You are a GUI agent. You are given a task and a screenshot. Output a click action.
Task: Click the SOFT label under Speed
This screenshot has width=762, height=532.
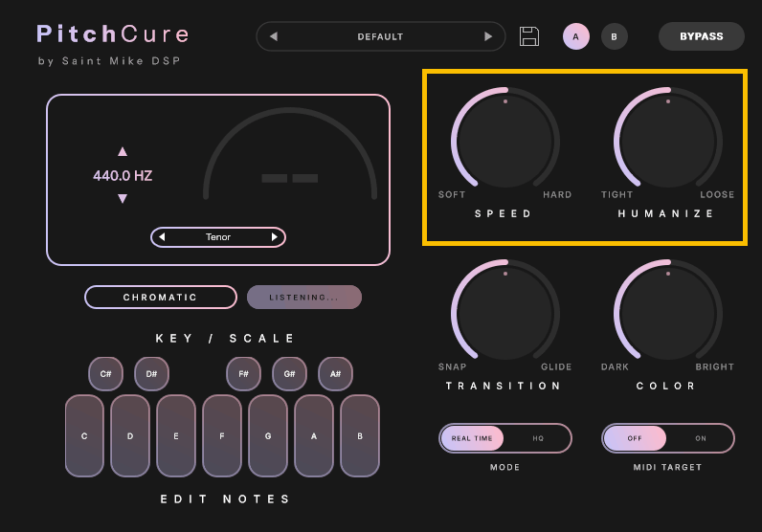[452, 195]
